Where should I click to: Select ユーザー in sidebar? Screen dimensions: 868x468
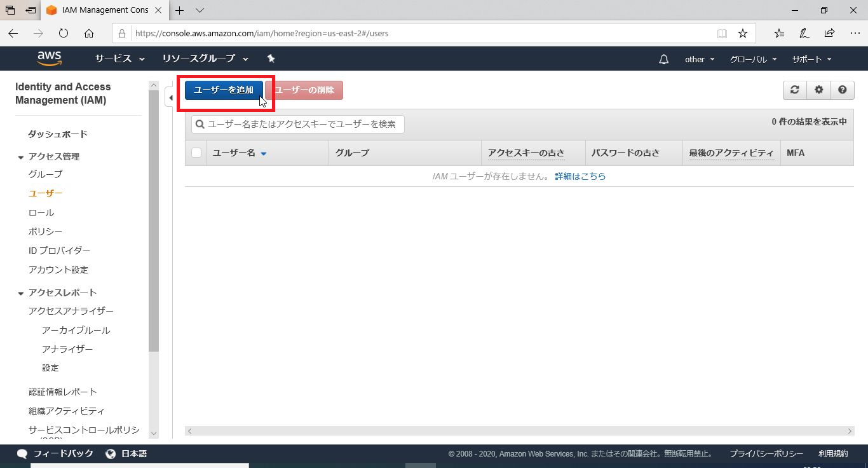point(46,193)
